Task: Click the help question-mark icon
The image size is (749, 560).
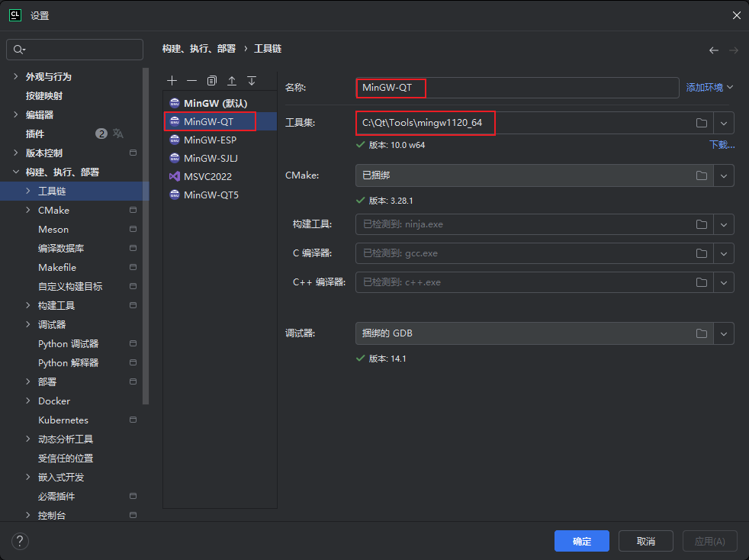Action: coord(20,541)
